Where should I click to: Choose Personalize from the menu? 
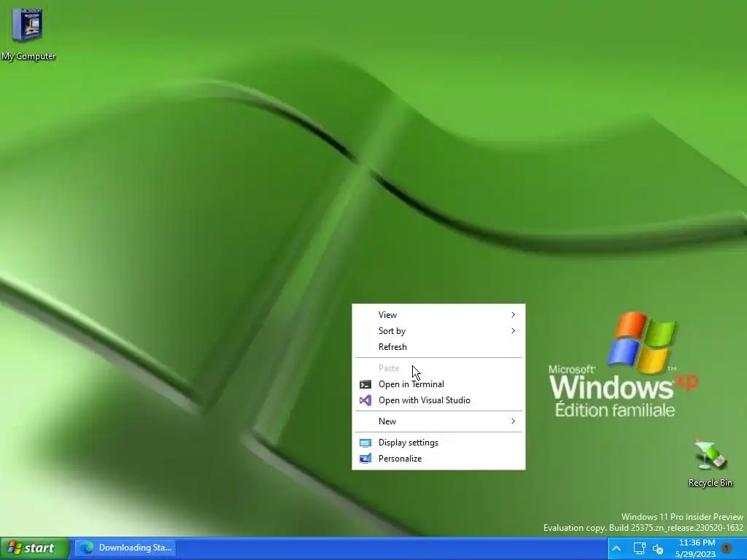[x=438, y=459]
